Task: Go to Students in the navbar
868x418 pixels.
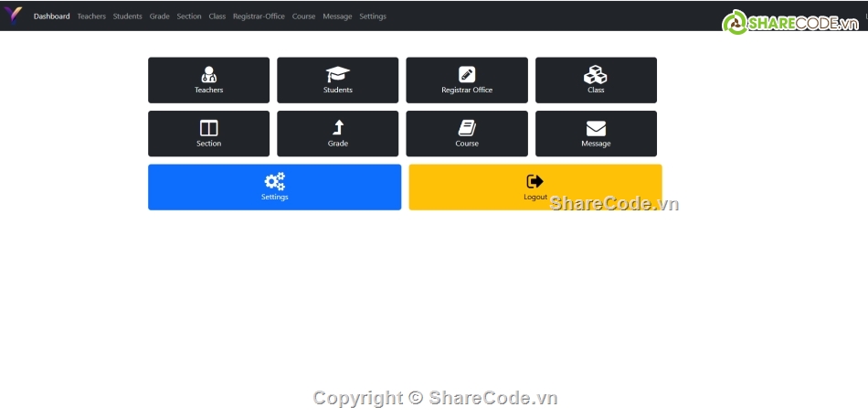Action: 128,16
